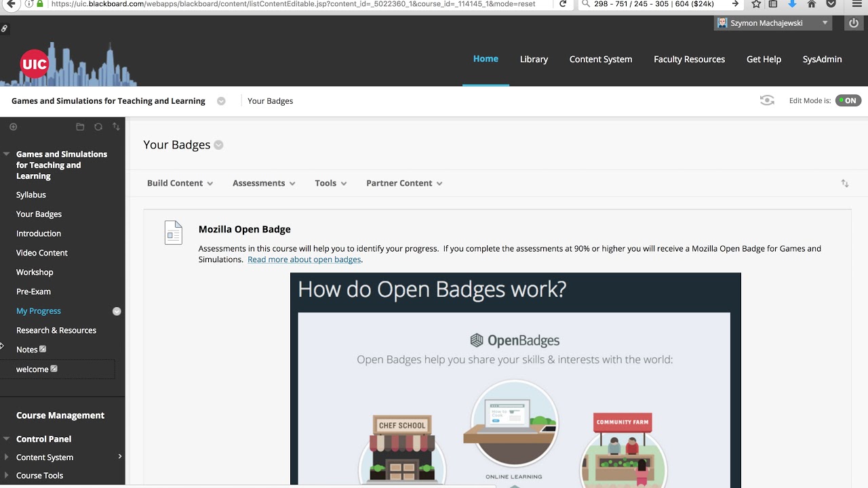Image resolution: width=868 pixels, height=488 pixels.
Task: Open Content System quick arrow
Action: tap(120, 456)
